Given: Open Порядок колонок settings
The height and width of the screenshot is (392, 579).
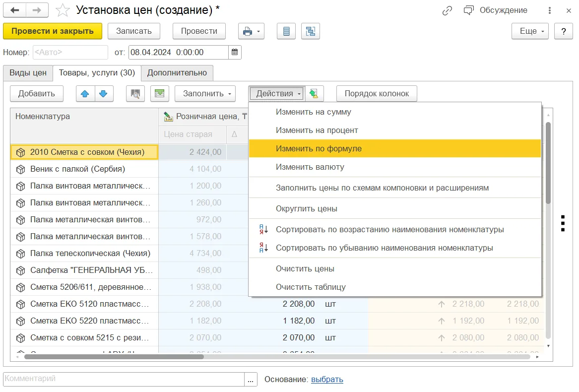Looking at the screenshot, I should coord(377,93).
